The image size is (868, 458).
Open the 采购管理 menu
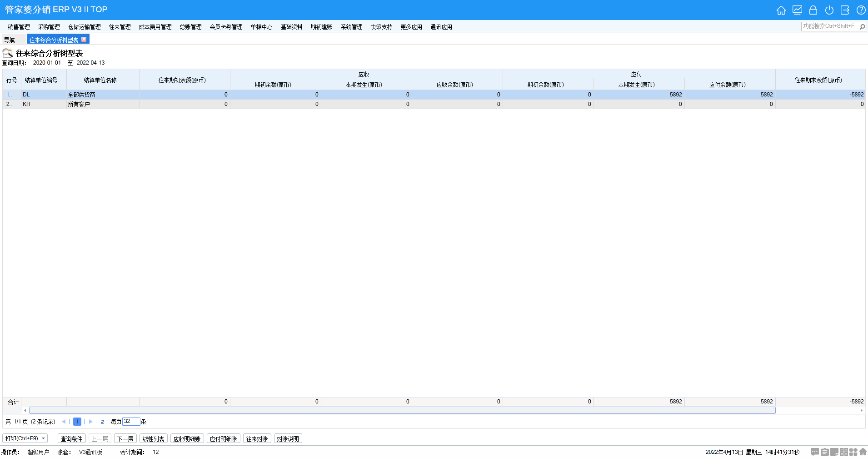[49, 27]
